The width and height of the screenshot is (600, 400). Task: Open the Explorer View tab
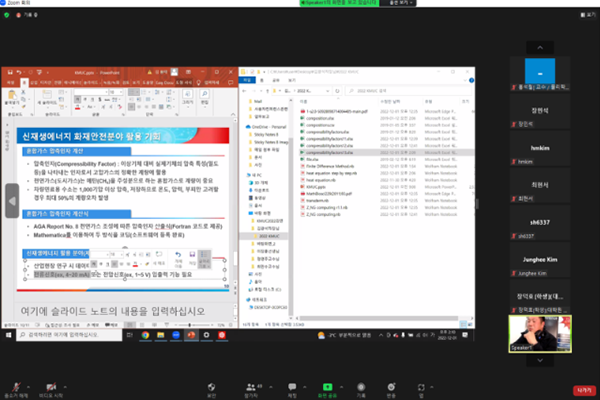tap(292, 80)
